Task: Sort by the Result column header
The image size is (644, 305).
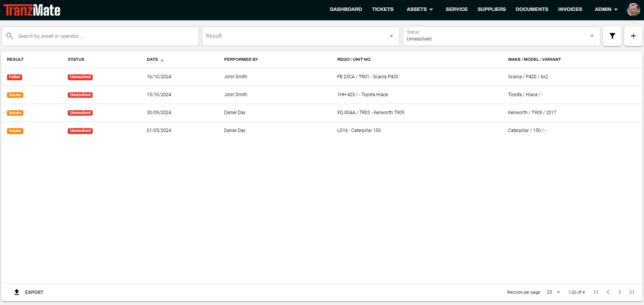Action: click(x=15, y=60)
